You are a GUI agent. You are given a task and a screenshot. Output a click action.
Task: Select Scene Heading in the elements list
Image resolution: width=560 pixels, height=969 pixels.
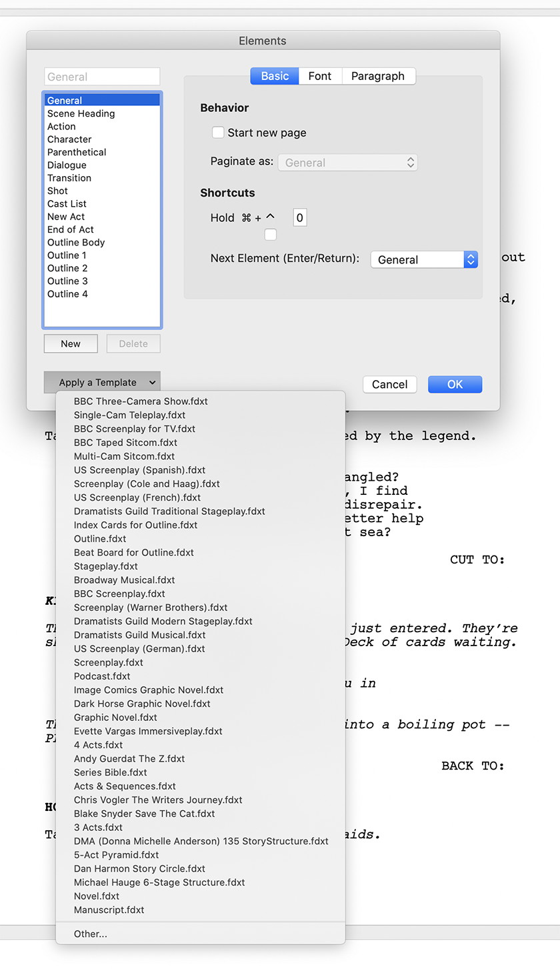(x=81, y=113)
